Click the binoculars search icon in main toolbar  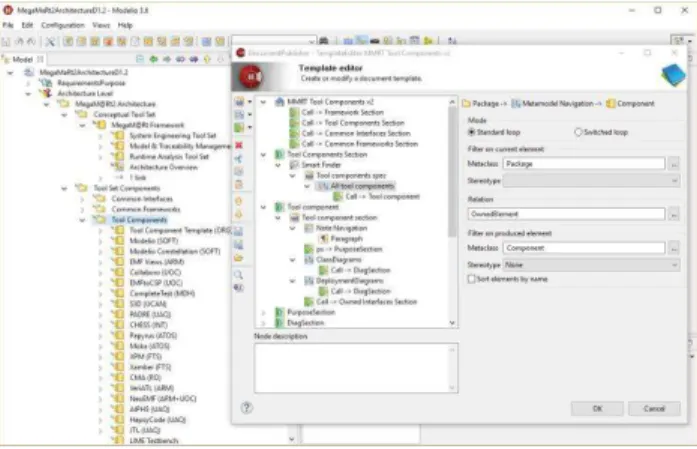tap(324, 41)
